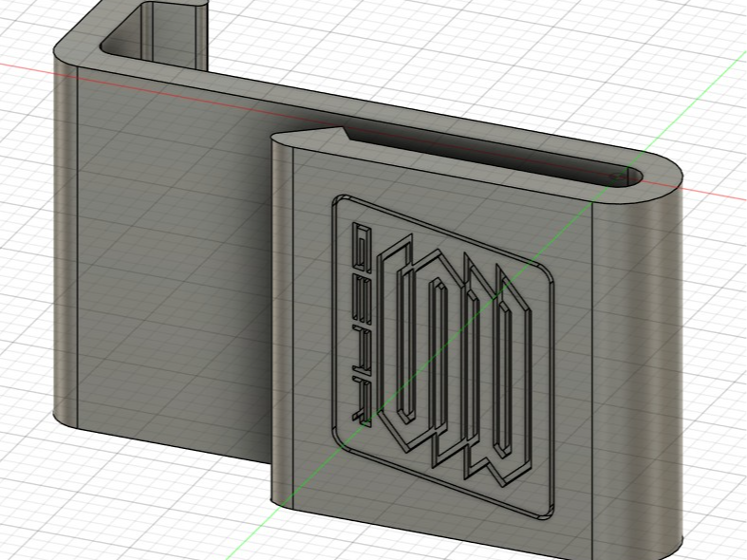Click the small vertical lettering in the logo
747x560 pixels.
(x=362, y=323)
